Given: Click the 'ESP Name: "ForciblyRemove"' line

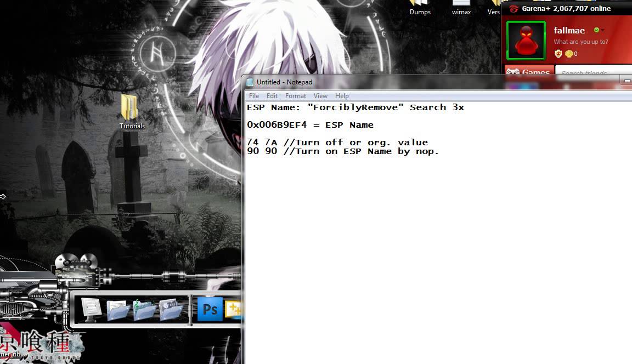Looking at the screenshot, I should click(x=356, y=107).
